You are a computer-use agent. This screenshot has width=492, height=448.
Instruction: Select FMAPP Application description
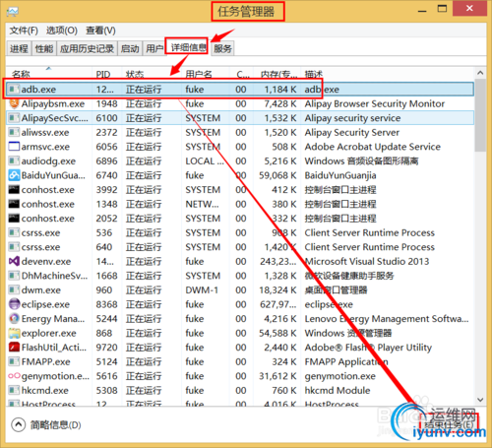click(346, 361)
